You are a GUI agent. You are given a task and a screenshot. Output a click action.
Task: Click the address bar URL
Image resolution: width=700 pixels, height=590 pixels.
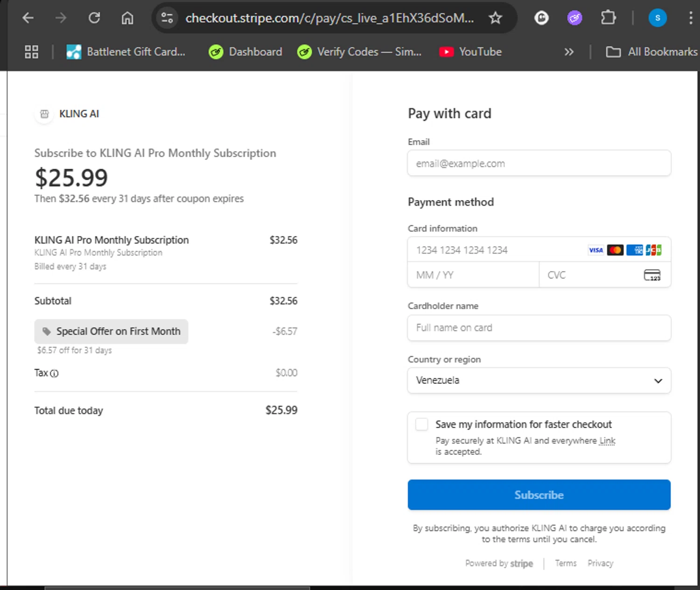coord(329,18)
